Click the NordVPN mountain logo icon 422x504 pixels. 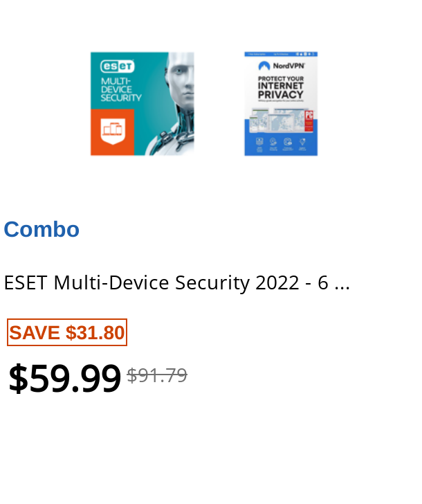264,66
